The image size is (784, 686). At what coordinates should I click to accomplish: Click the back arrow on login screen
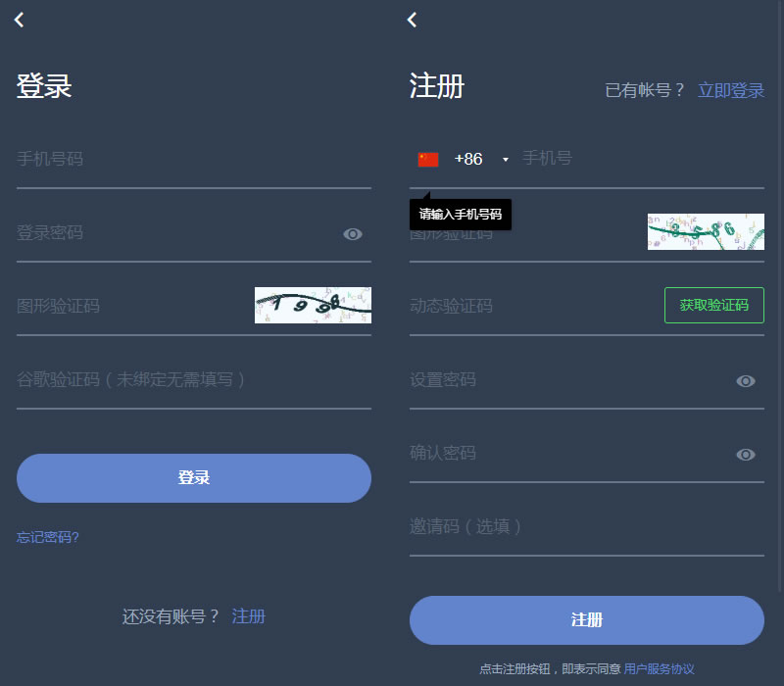point(20,20)
